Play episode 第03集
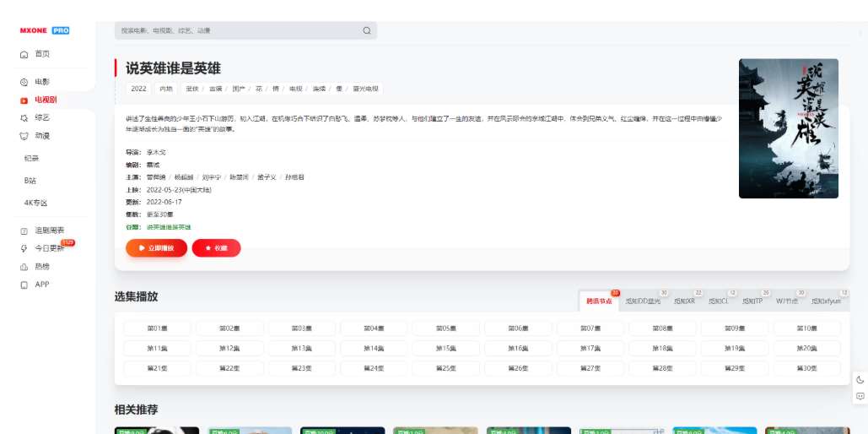 [302, 328]
